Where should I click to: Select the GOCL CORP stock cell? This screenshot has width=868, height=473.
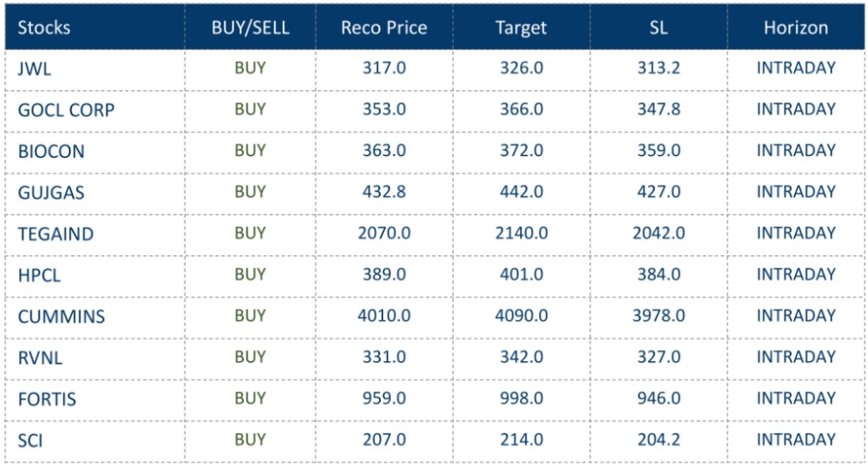[x=66, y=110]
